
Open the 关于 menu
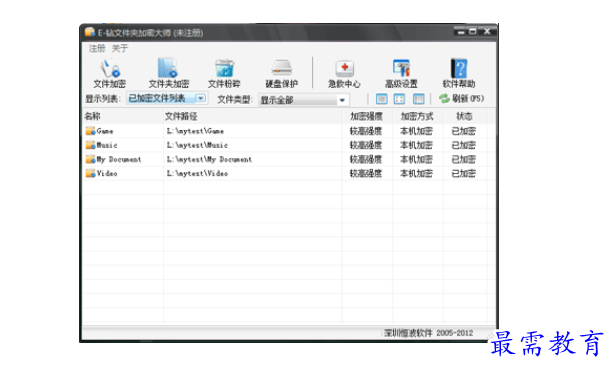point(120,48)
